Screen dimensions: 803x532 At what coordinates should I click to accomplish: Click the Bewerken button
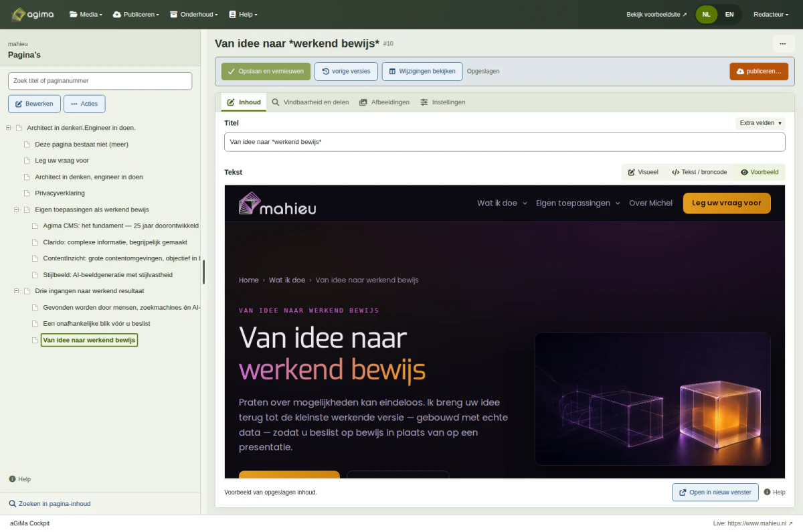(34, 104)
